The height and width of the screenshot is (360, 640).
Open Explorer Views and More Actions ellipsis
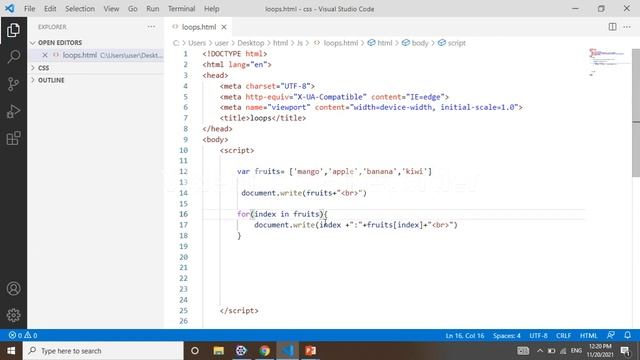(151, 27)
